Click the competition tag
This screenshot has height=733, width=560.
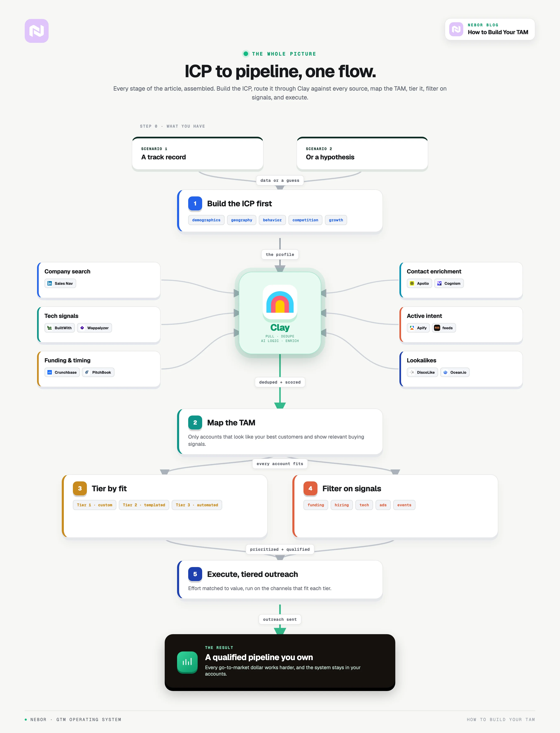305,220
